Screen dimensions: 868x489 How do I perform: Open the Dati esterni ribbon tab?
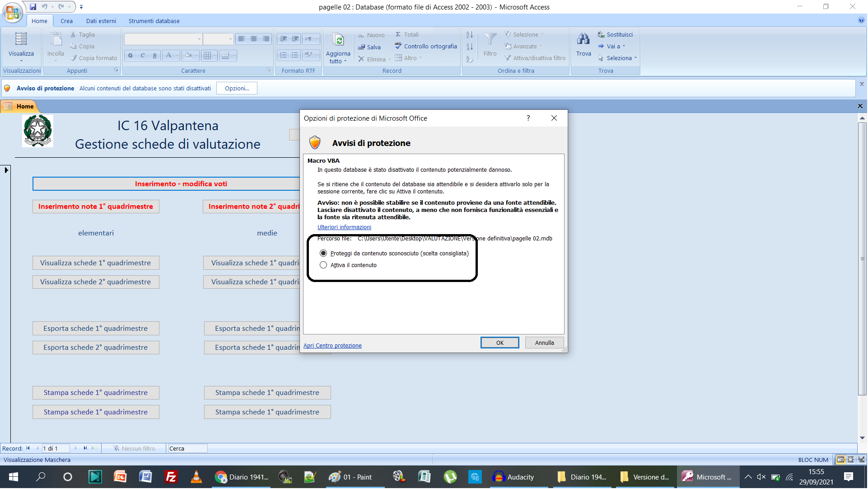(x=101, y=21)
